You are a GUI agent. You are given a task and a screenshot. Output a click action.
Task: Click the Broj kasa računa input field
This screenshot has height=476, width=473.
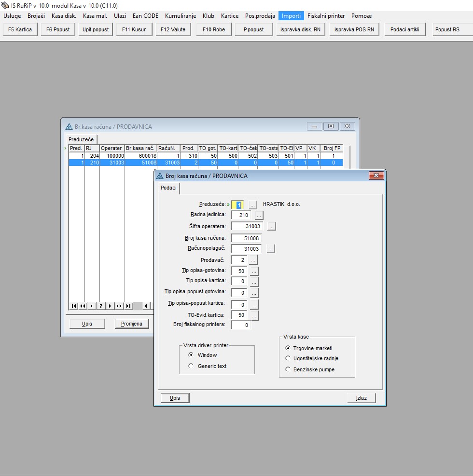tap(246, 238)
